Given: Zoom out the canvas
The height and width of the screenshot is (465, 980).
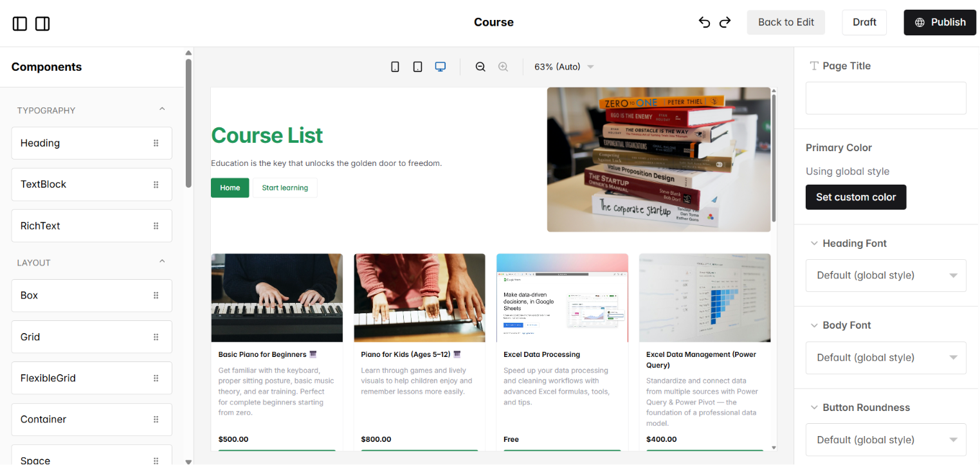Looking at the screenshot, I should (x=480, y=67).
